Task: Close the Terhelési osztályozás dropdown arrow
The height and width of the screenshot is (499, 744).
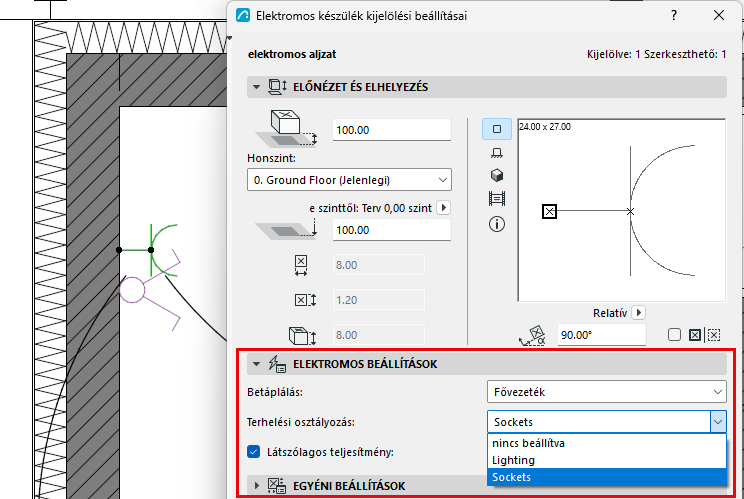Action: click(x=718, y=422)
